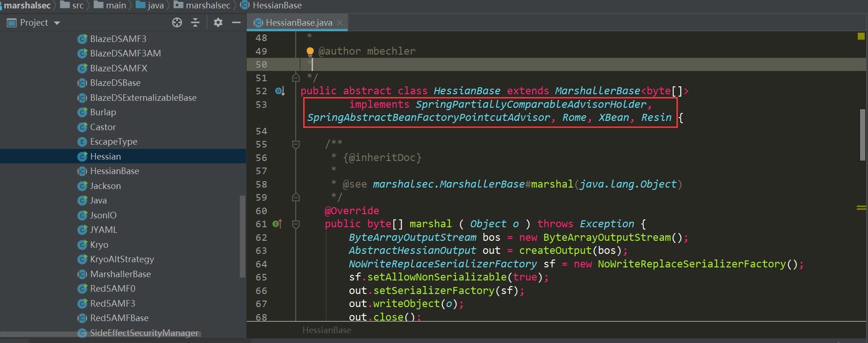Click the Scroll from Source target icon
The width and height of the screenshot is (868, 343).
coord(177,22)
